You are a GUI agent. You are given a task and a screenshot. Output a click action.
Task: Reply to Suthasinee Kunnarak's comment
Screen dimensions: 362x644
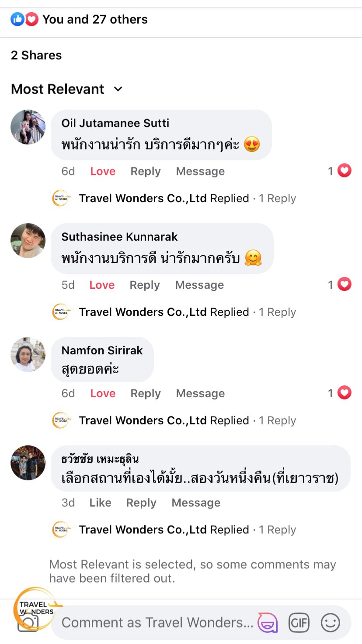pyautogui.click(x=145, y=285)
